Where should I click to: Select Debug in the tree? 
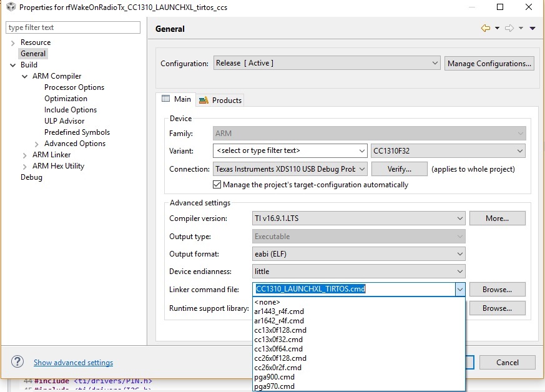(x=31, y=177)
